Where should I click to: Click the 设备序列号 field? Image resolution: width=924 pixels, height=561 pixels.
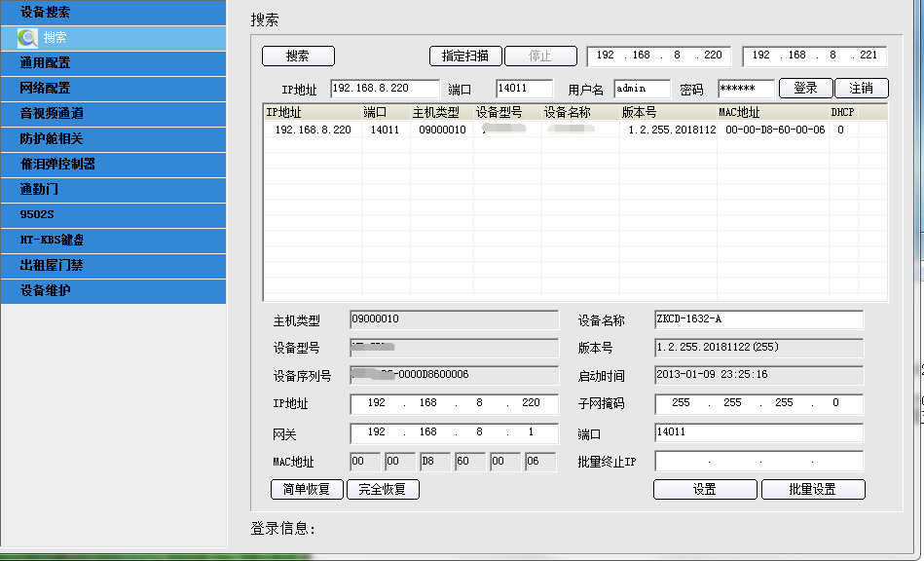pos(455,376)
